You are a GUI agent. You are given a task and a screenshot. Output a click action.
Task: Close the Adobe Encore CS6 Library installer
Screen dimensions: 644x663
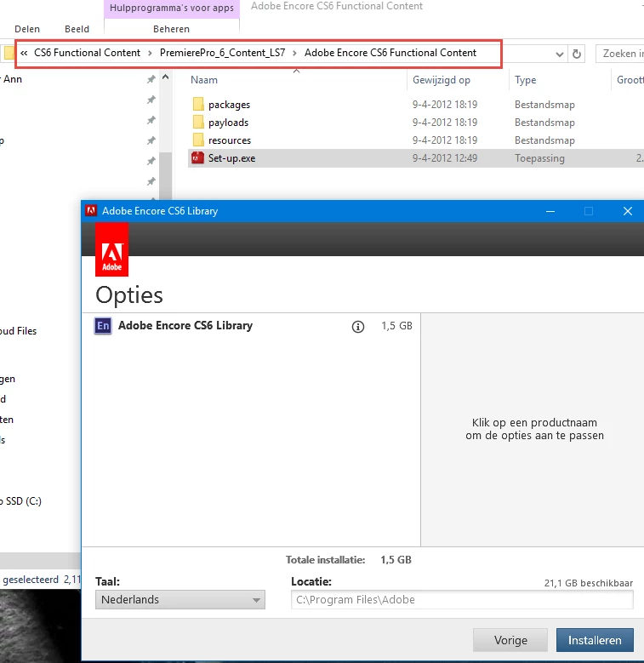click(x=628, y=211)
